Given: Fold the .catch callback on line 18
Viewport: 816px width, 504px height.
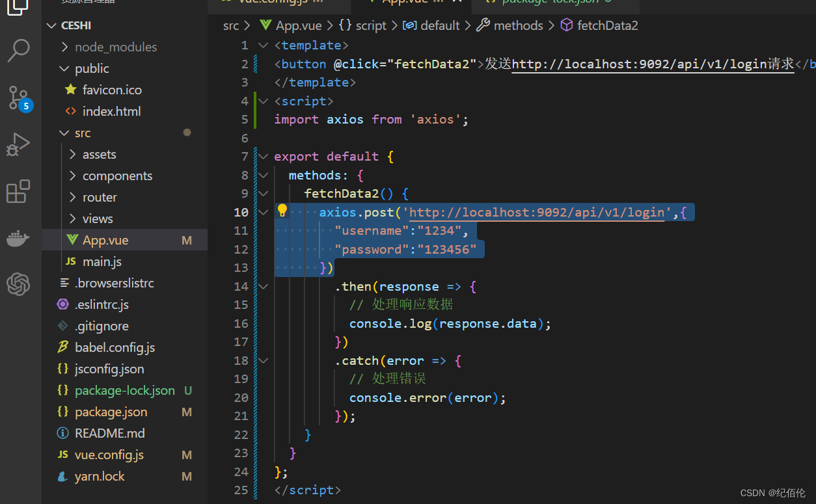Looking at the screenshot, I should point(263,360).
